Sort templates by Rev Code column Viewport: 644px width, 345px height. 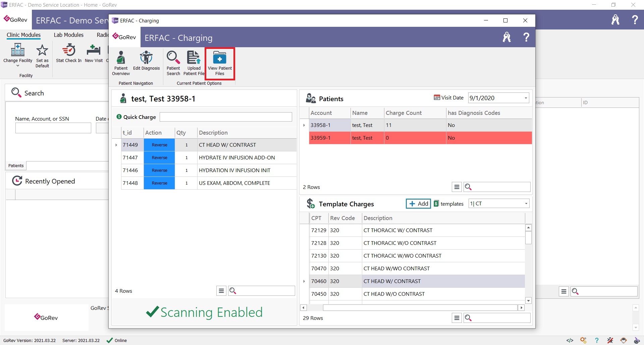point(345,218)
